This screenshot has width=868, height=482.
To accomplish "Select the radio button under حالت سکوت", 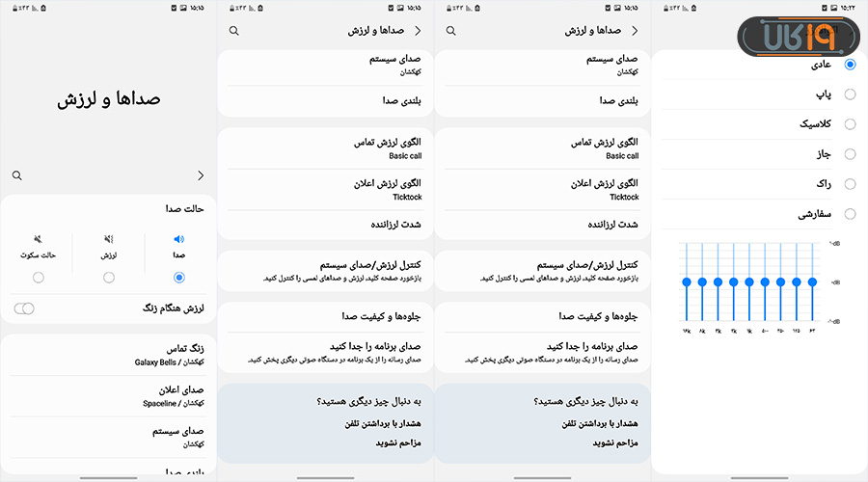I will point(39,278).
